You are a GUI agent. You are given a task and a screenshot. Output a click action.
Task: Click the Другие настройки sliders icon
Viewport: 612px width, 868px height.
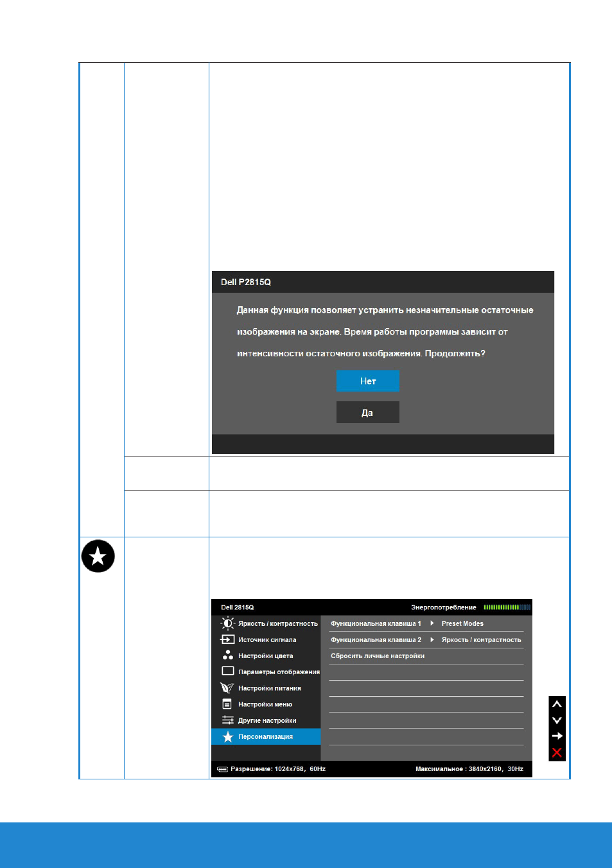point(227,720)
